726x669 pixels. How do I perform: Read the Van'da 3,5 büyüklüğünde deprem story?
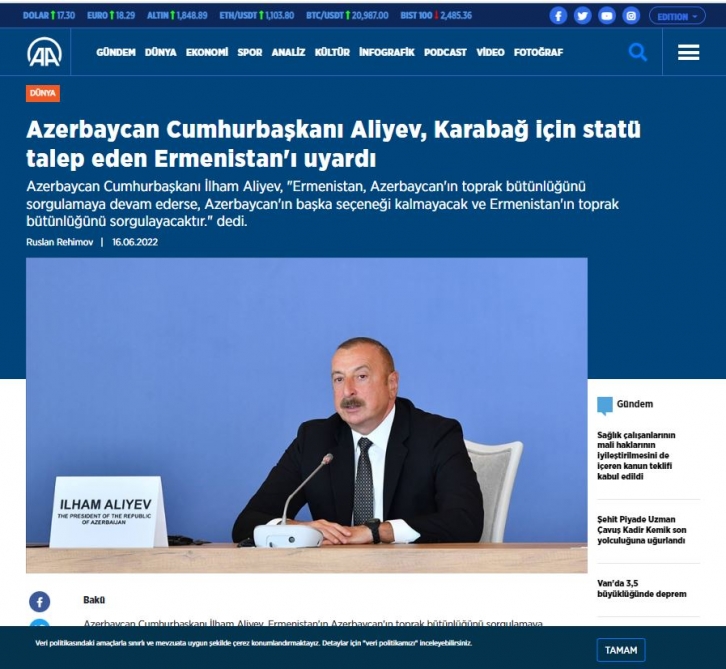(641, 587)
